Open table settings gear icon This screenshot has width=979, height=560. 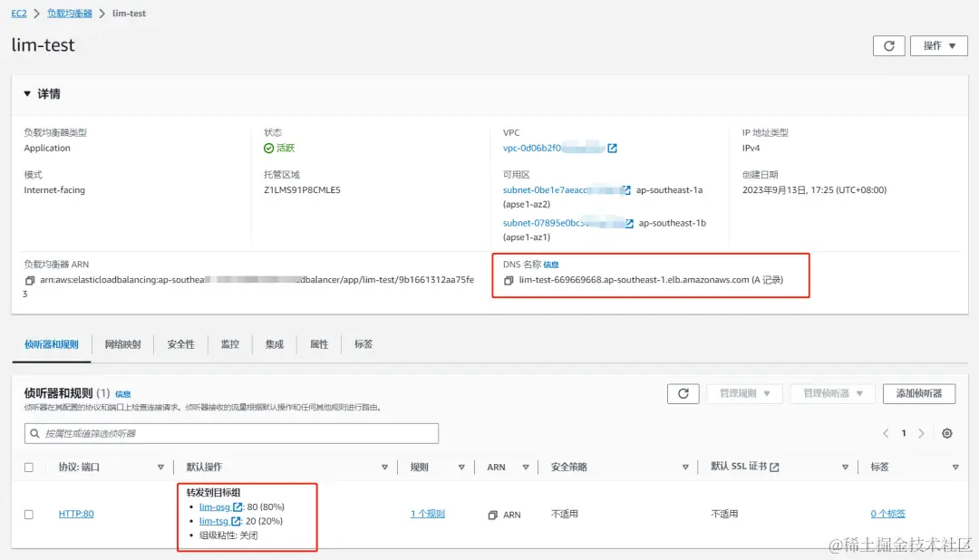tap(947, 433)
